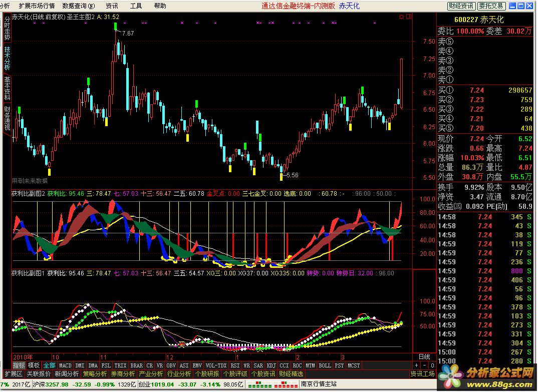
Task: Click the gear-shaped chart settings icon
Action: click(x=402, y=17)
